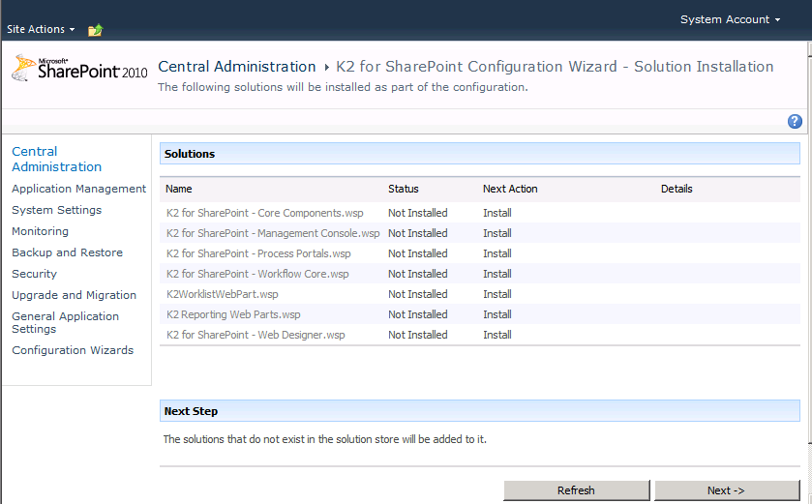
Task: Select K2 for SharePoint - Workflow Core.wsp
Action: tap(257, 274)
